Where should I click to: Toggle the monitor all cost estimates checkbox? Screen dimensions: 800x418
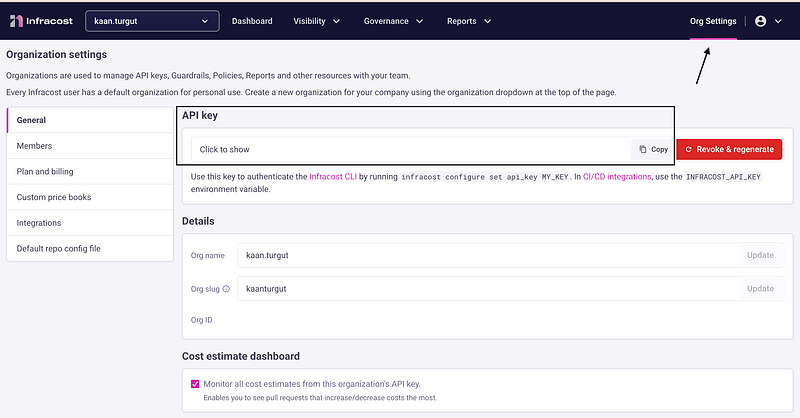pyautogui.click(x=195, y=384)
